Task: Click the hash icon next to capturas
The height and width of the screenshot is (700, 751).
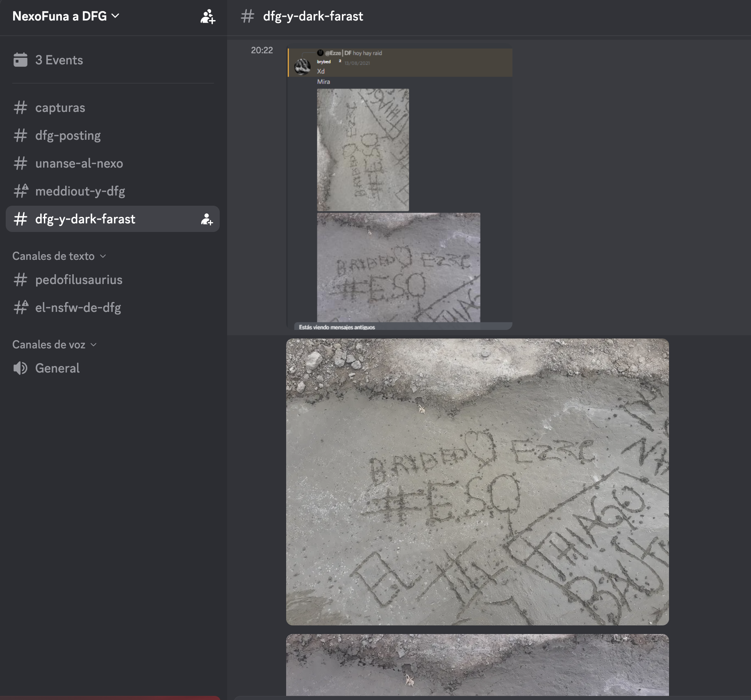Action: [x=20, y=108]
